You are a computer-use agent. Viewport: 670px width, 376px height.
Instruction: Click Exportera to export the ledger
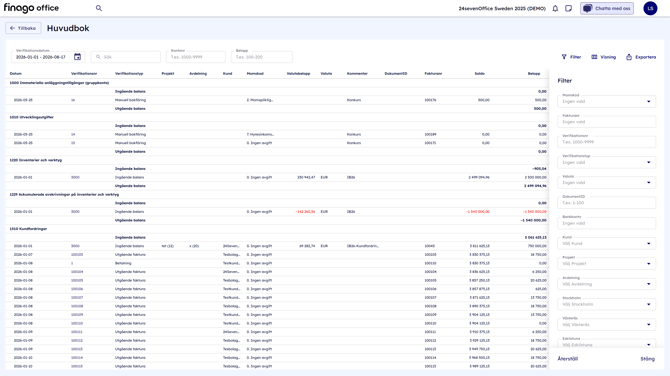tap(641, 57)
